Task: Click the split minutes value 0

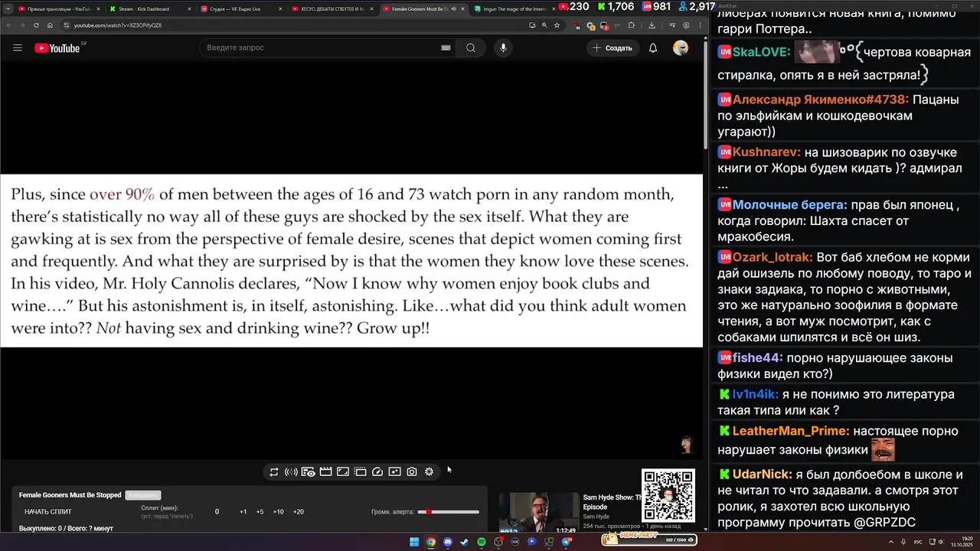Action: (217, 512)
